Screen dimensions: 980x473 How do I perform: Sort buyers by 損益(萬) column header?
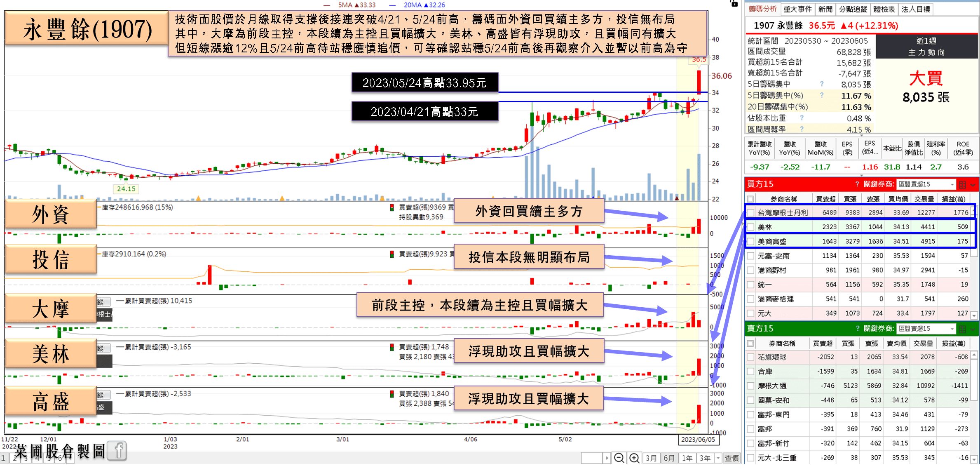(953, 199)
